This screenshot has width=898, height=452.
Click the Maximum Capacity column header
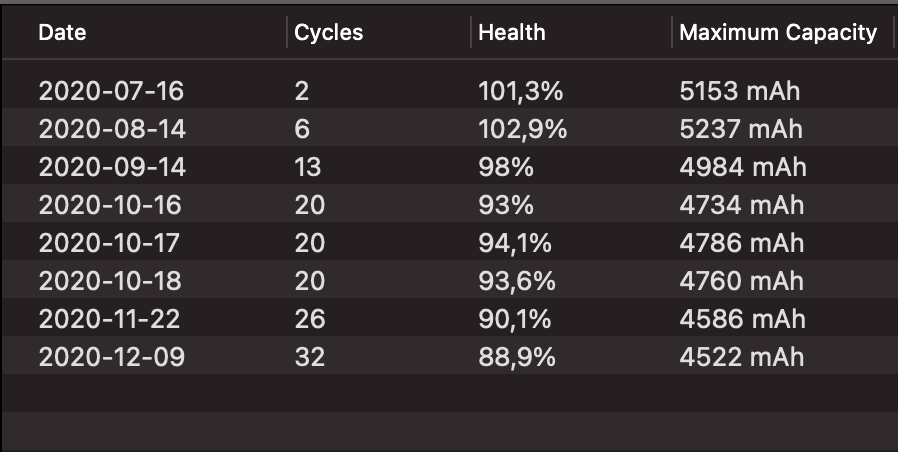point(777,33)
